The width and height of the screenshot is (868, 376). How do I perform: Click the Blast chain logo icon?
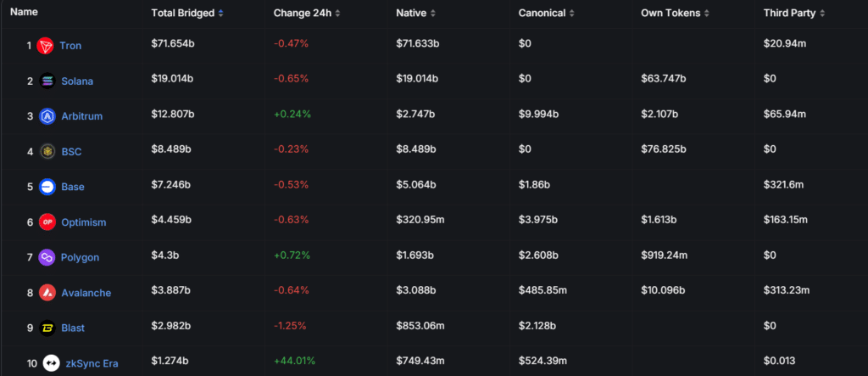click(47, 328)
